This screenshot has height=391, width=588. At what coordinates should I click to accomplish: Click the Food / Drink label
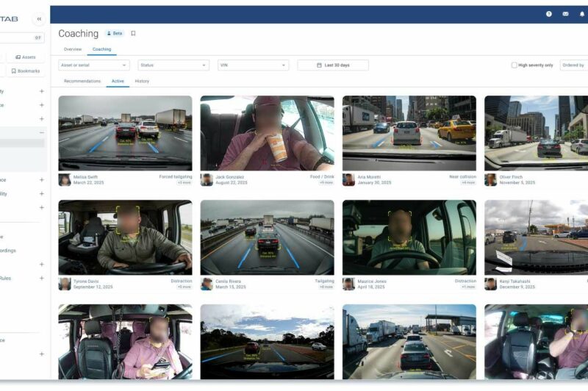click(322, 176)
